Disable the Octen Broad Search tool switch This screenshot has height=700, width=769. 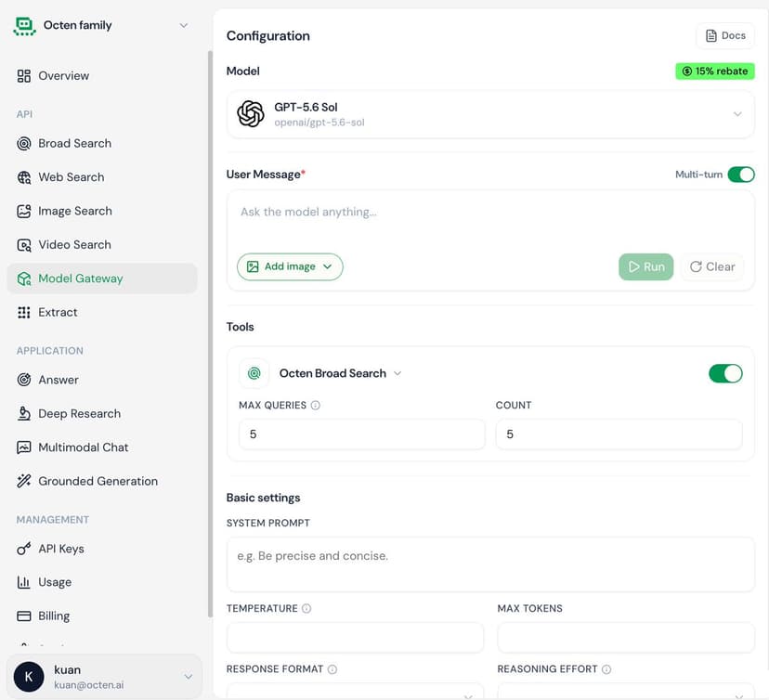coord(725,373)
